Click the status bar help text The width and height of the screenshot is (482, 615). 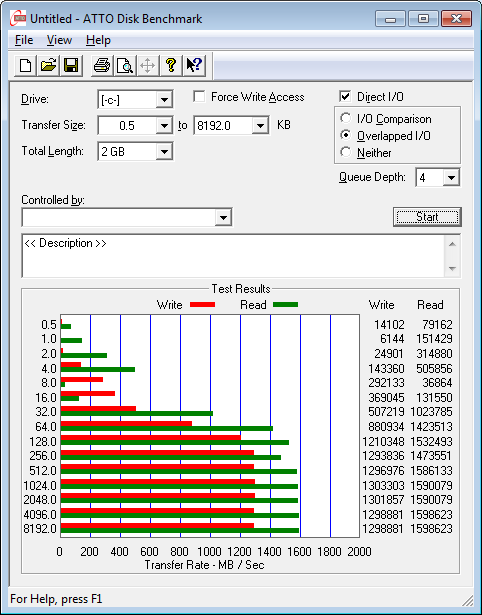(x=56, y=599)
